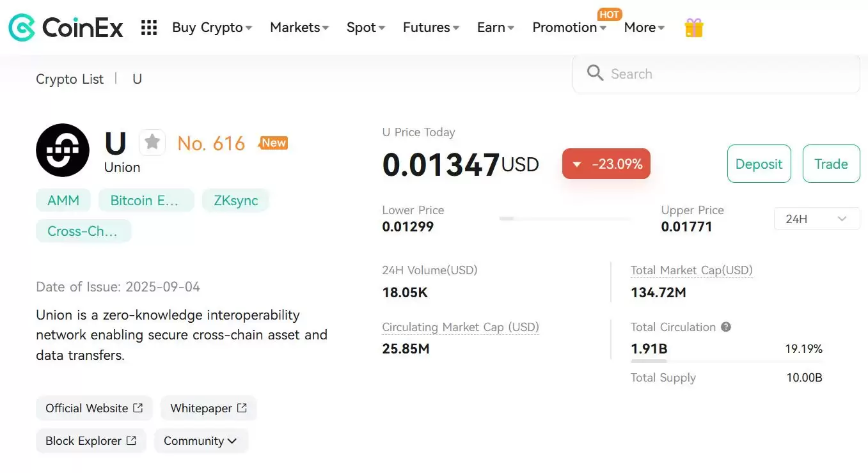Viewport: 868px width, 473px height.
Task: Click the Deposit button
Action: pyautogui.click(x=759, y=164)
